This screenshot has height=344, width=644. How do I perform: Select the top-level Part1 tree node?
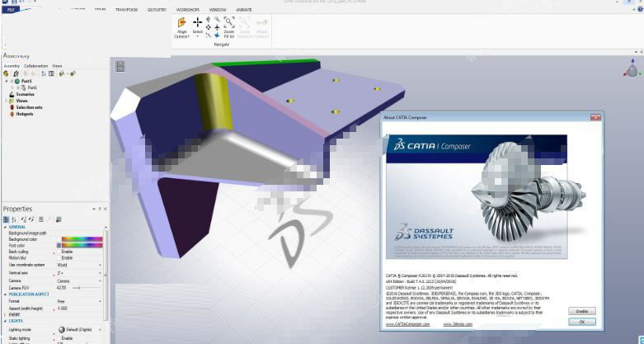(x=26, y=82)
